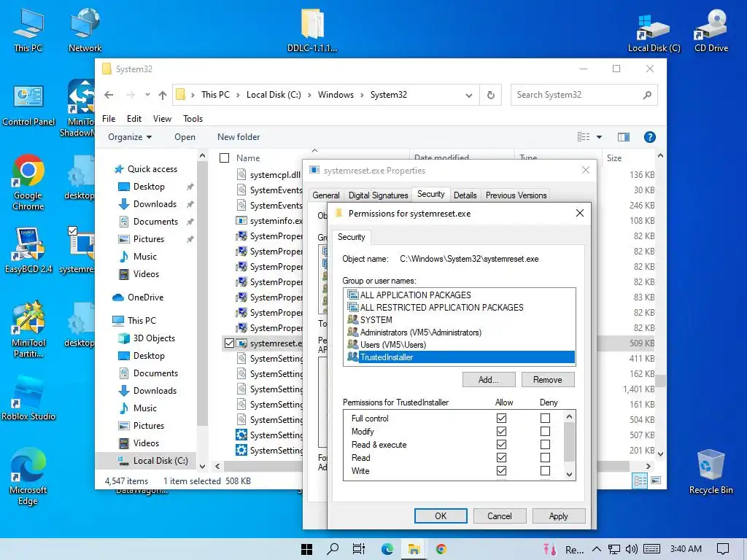Click the Remove button
Image resolution: width=747 pixels, height=560 pixels.
point(547,379)
